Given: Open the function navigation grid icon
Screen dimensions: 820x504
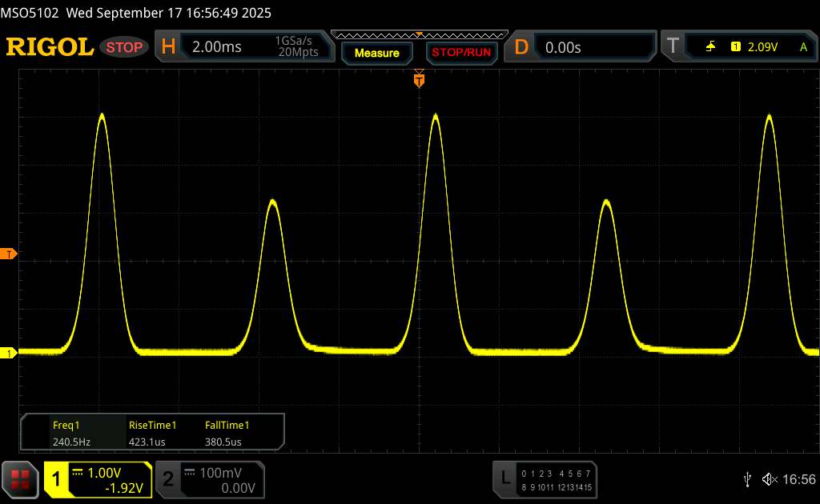Looking at the screenshot, I should tap(21, 478).
